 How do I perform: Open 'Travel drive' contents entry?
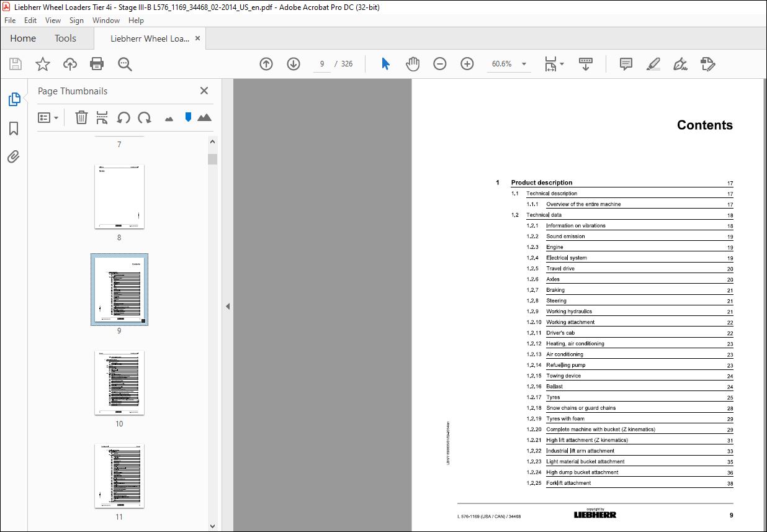point(560,269)
